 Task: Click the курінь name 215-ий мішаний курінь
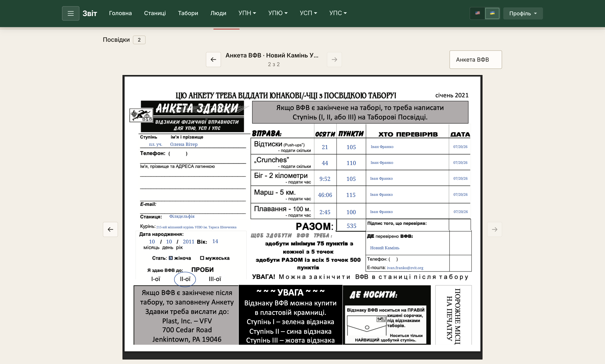196,227
